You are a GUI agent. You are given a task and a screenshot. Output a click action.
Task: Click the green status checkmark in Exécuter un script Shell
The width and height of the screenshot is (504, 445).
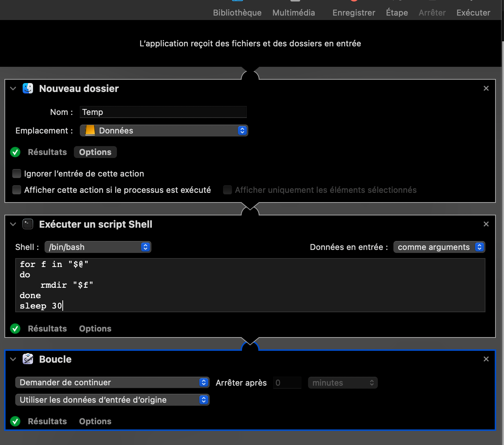(15, 329)
